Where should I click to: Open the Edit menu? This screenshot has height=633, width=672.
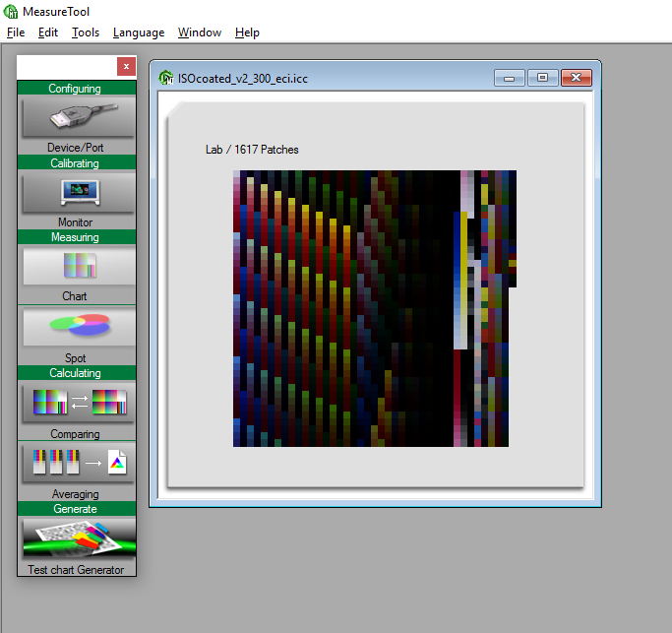(x=48, y=32)
